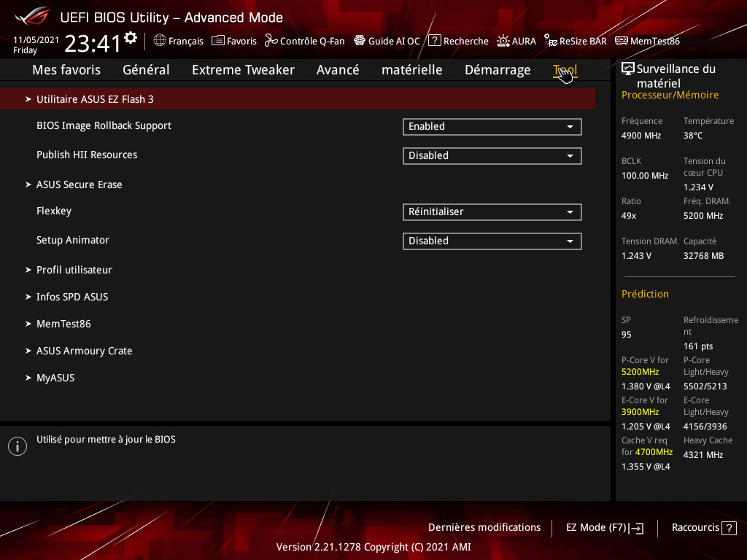Viewport: 747px width, 560px height.
Task: Click 4700MHz cache value
Action: [654, 452]
